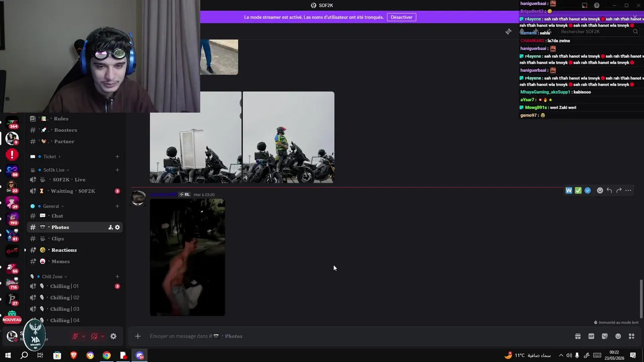
Task: Launch Google Chrome from taskbar
Action: point(107,355)
